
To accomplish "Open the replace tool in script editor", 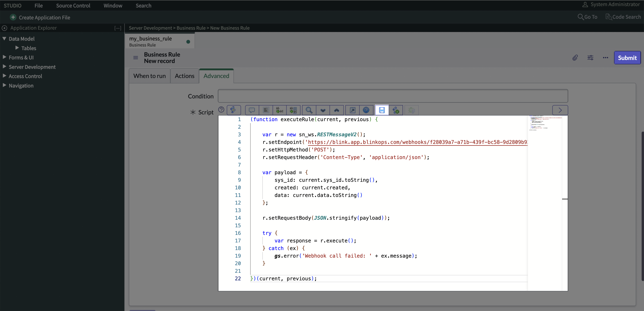I will click(x=280, y=110).
